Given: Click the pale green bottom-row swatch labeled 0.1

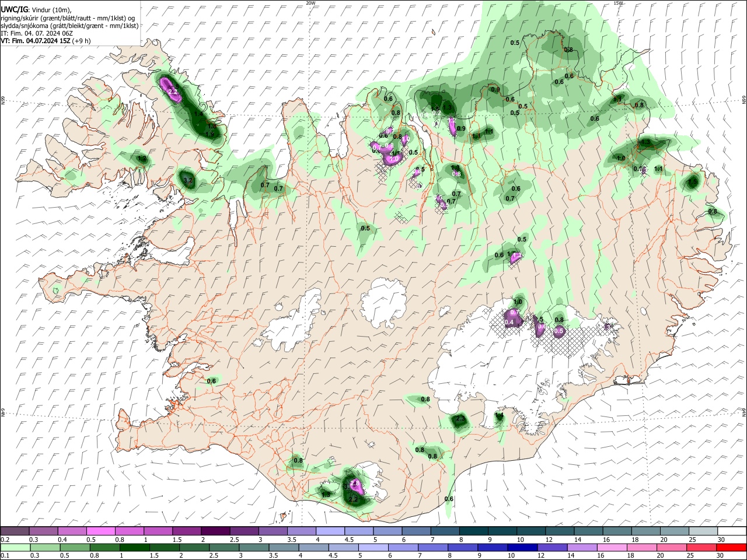Looking at the screenshot, I should pos(15,547).
